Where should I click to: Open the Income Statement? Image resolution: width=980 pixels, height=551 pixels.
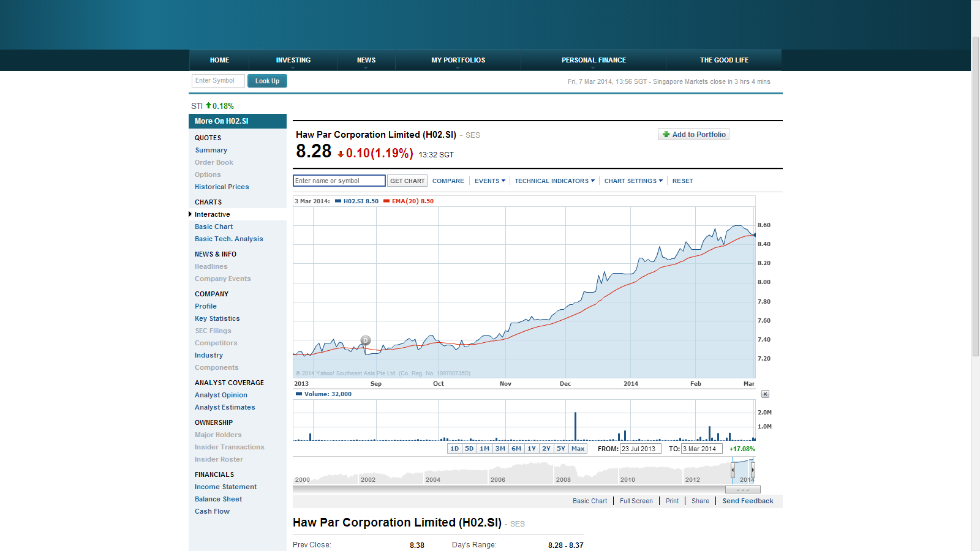tap(226, 487)
